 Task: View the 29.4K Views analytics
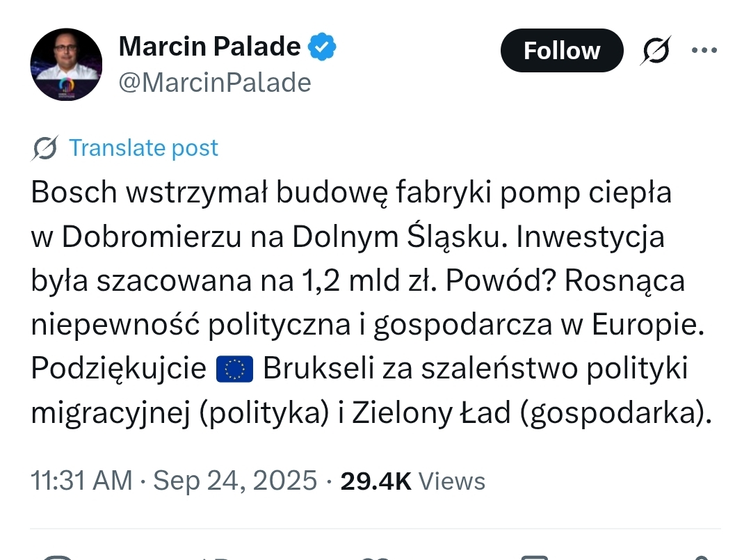coord(412,481)
